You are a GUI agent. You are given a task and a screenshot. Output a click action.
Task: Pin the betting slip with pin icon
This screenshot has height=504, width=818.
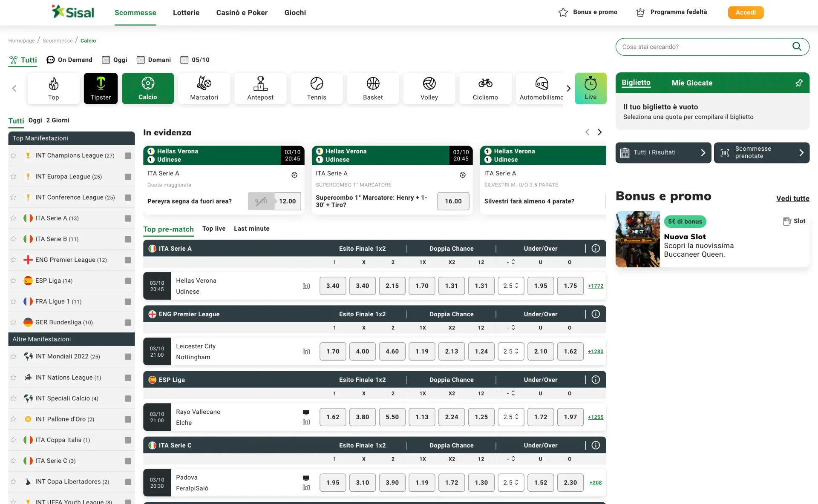coord(799,83)
